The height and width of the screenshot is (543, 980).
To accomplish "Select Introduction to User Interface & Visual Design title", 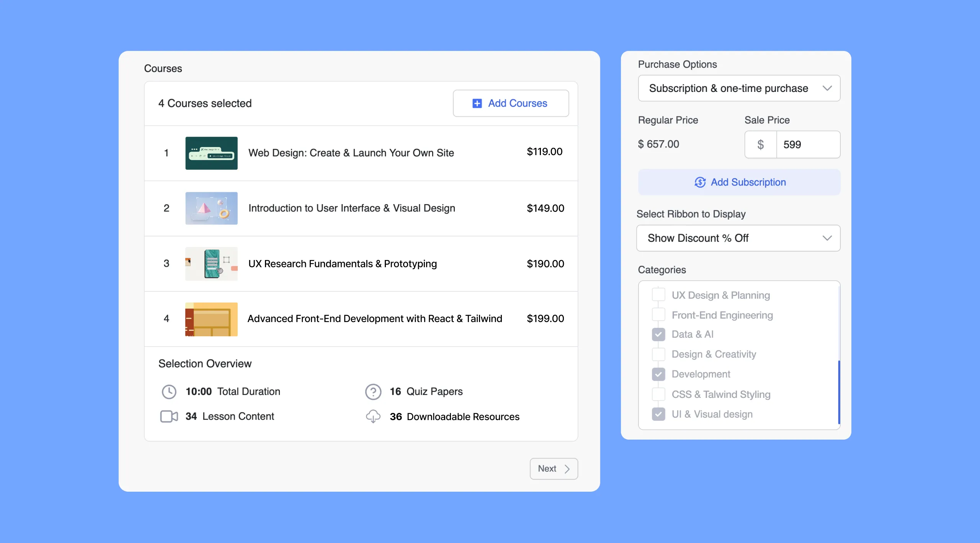I will pos(352,208).
